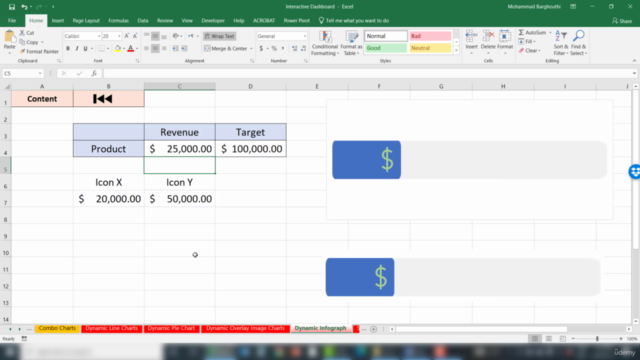This screenshot has width=640, height=360.
Task: Switch to Page Layout view in status bar
Action: (549, 339)
